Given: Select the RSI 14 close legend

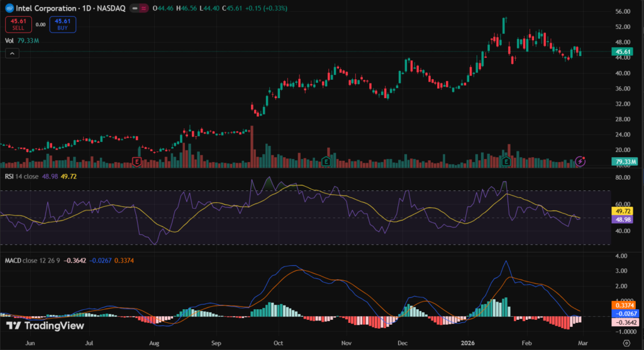Looking at the screenshot, I should (x=21, y=177).
